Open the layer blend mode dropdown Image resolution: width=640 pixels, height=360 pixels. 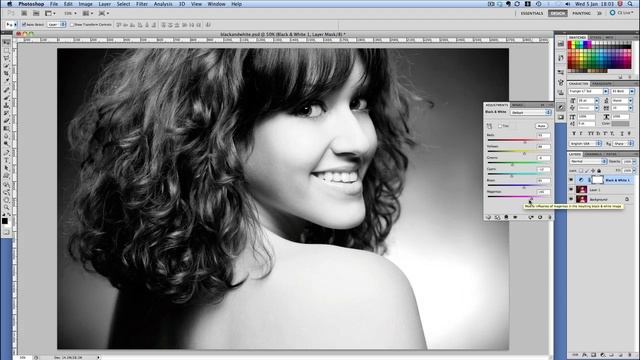point(588,162)
